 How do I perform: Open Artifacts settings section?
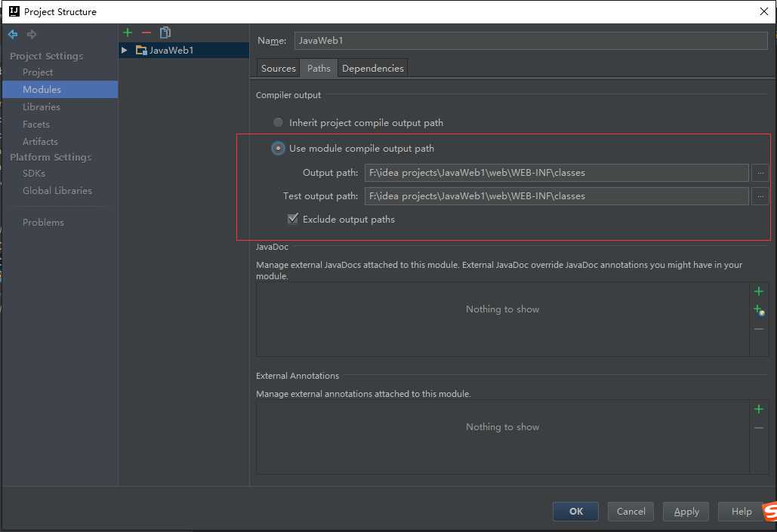click(x=40, y=142)
